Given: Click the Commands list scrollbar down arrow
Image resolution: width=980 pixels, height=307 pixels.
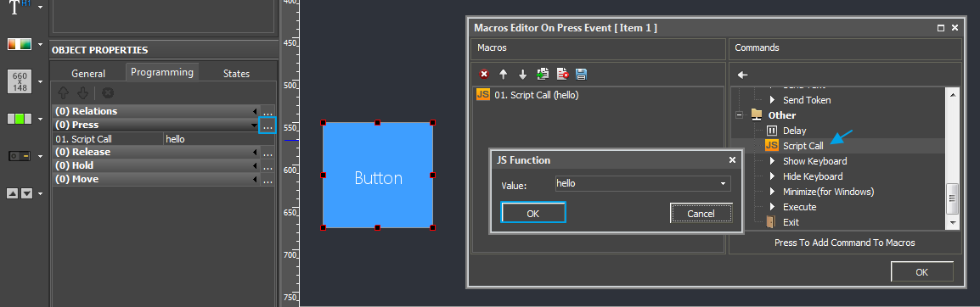Looking at the screenshot, I should pos(953,222).
